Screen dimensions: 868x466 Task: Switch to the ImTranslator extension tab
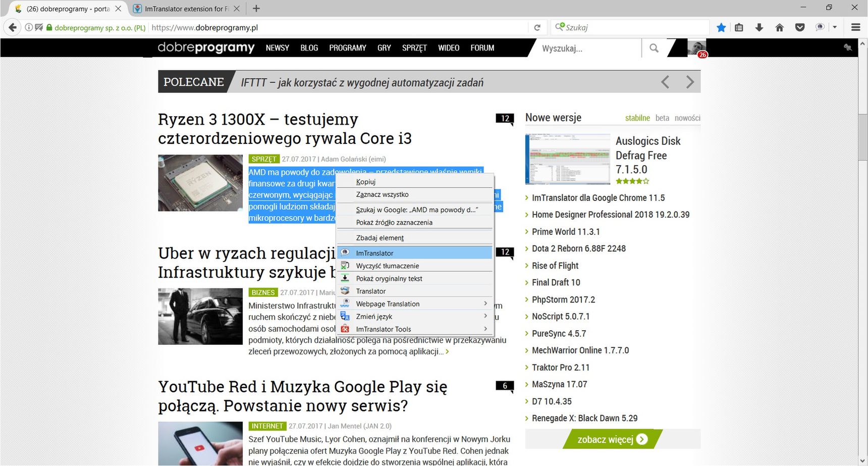click(x=186, y=9)
